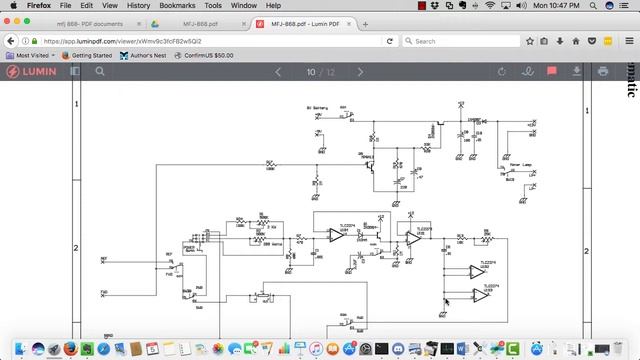Close the mfj 868 PDF documents tab

pyautogui.click(x=139, y=24)
